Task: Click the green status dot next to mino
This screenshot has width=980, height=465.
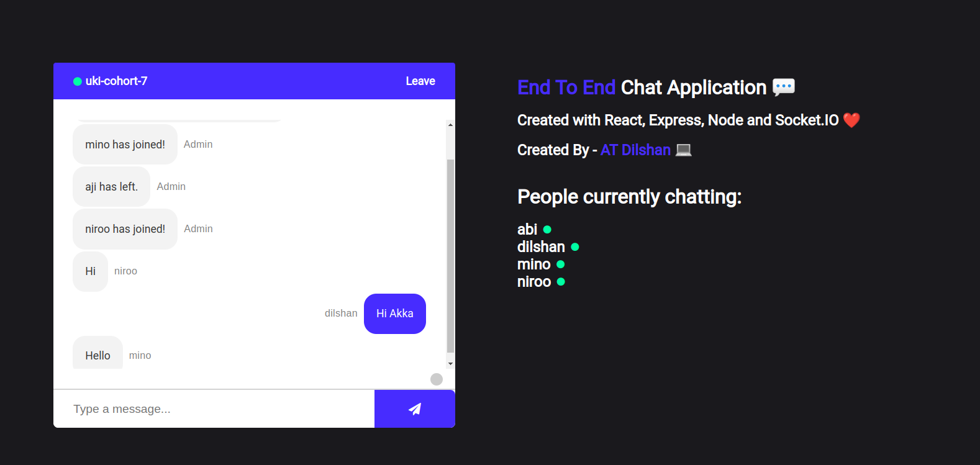Action: [x=561, y=264]
